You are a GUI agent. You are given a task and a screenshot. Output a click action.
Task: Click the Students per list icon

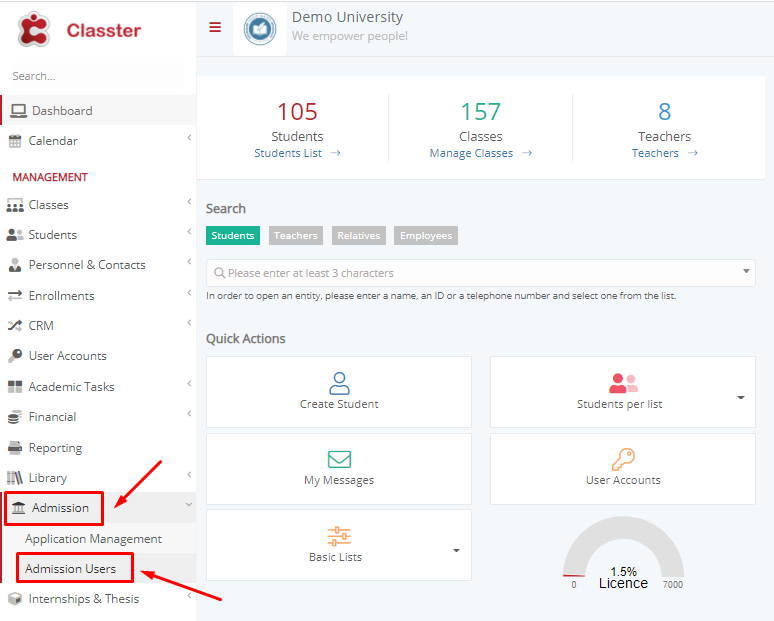click(623, 384)
